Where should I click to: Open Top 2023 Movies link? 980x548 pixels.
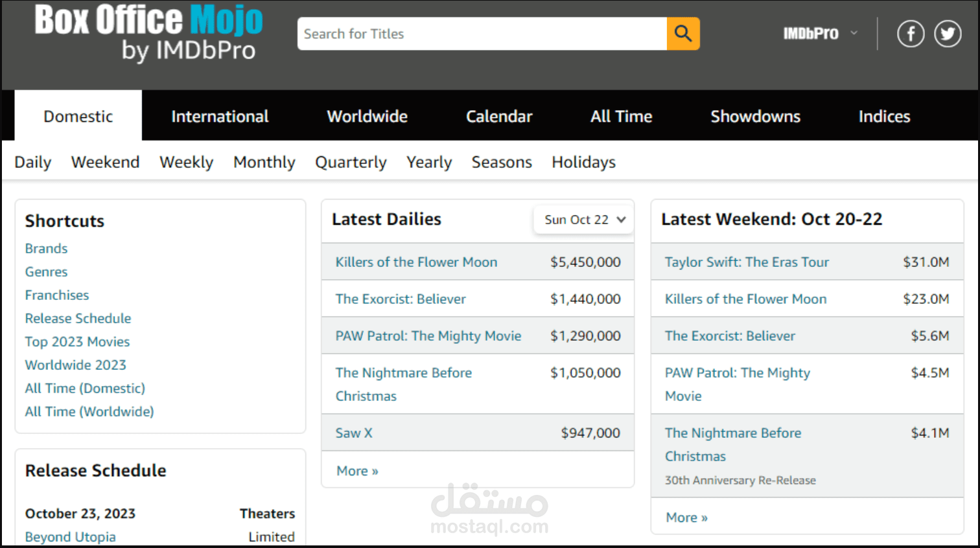coord(77,342)
